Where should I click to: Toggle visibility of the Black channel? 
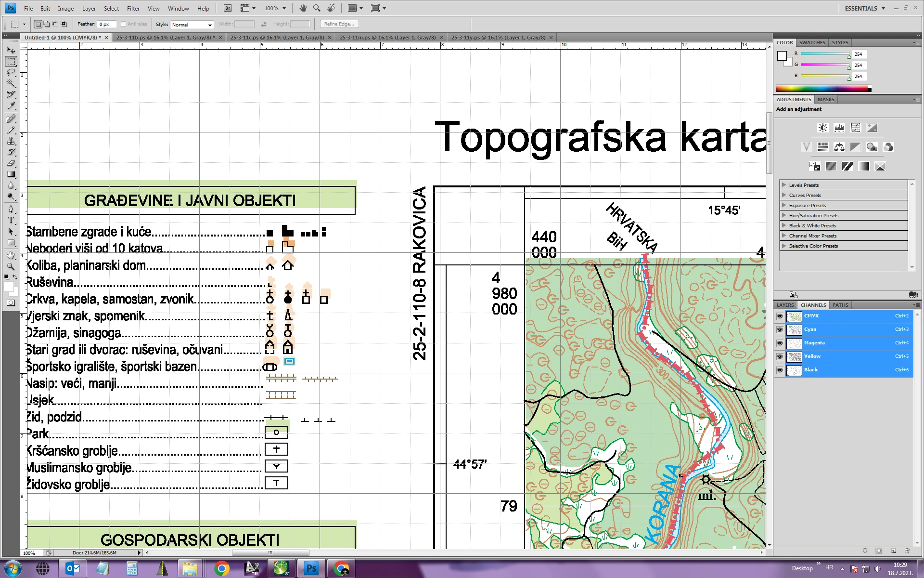780,370
